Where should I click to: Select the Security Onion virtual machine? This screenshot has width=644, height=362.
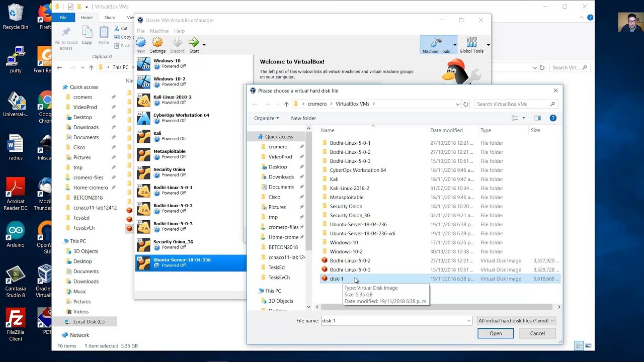[x=191, y=172]
